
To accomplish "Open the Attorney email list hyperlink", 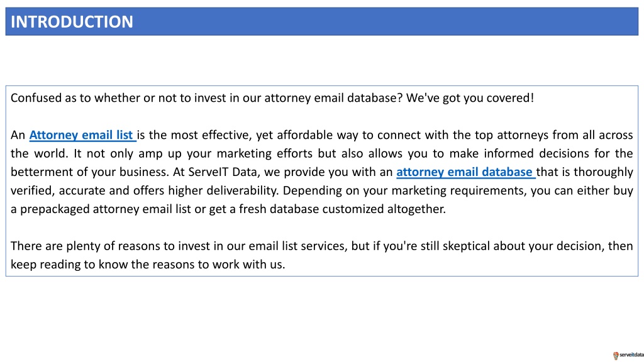I will point(82,135).
